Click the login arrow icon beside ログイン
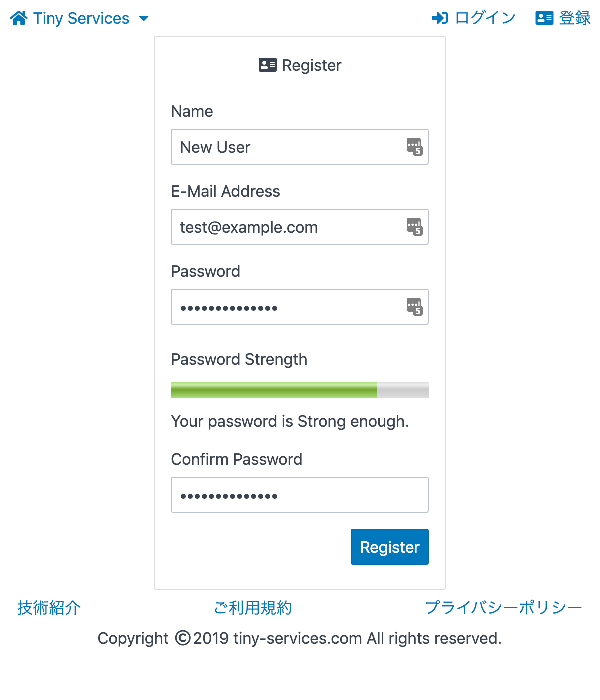The image size is (600, 700). click(439, 18)
